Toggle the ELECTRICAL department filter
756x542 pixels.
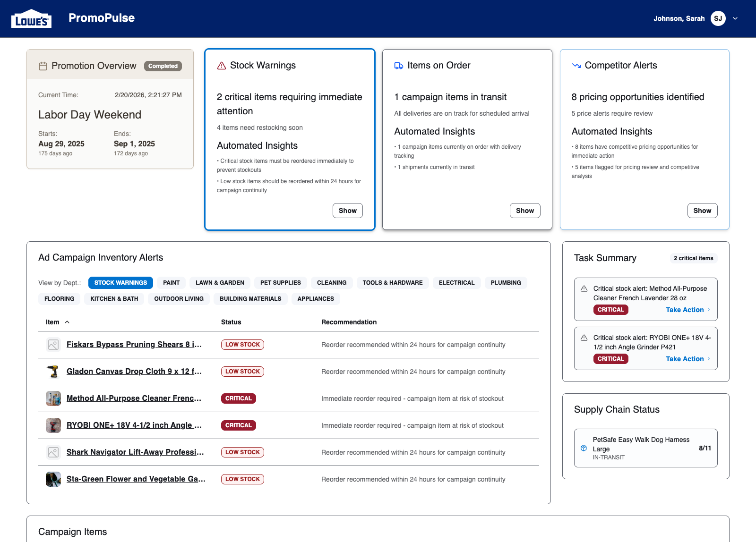point(456,282)
